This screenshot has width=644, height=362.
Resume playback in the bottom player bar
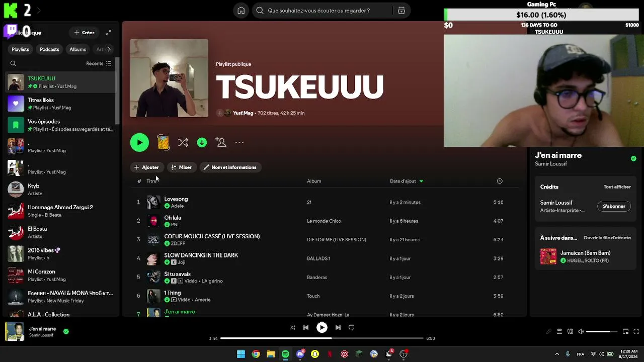322,327
